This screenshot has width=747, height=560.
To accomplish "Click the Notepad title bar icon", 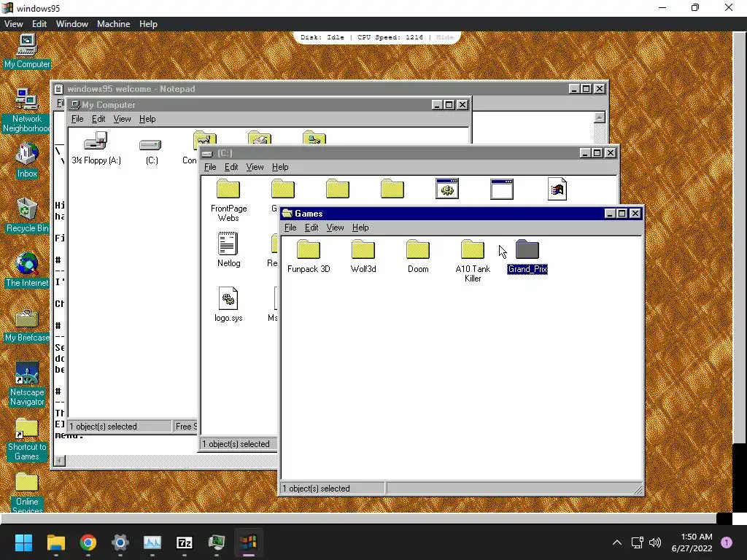I will point(58,89).
